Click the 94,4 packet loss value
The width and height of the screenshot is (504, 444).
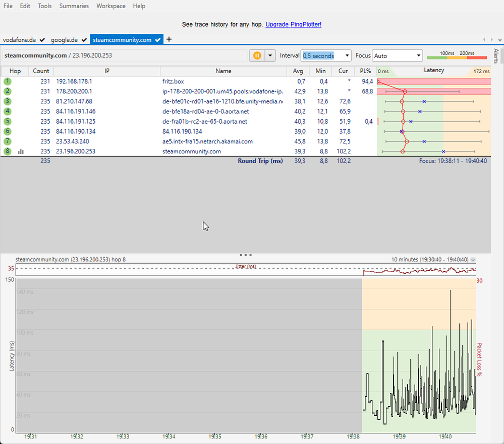click(367, 81)
